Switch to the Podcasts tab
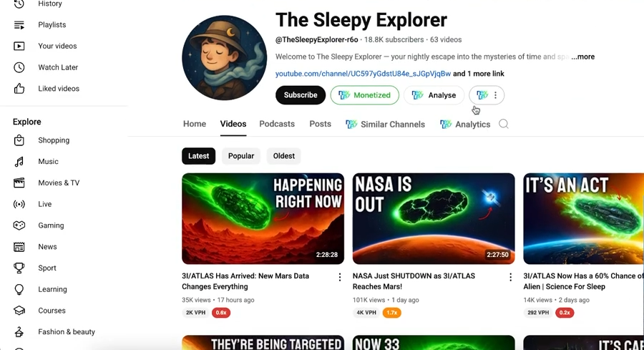This screenshot has width=644, height=350. 277,124
